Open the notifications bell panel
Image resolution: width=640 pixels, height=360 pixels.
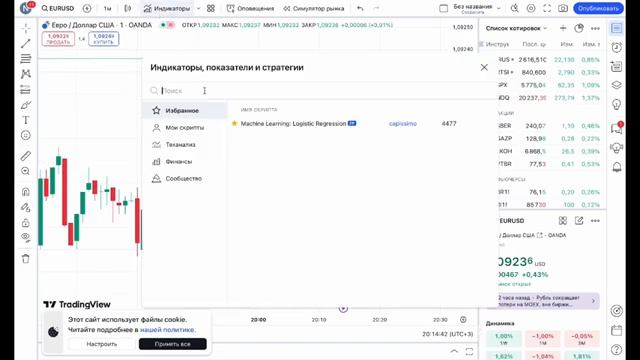click(617, 167)
